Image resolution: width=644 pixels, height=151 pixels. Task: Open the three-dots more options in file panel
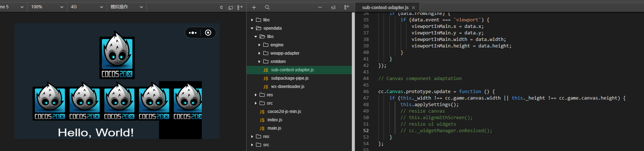coord(320,7)
